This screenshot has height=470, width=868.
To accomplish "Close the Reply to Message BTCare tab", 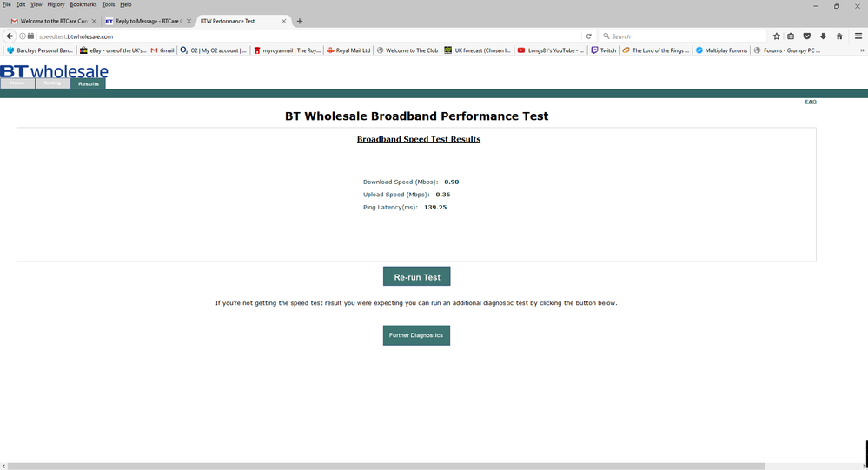I will coord(189,21).
